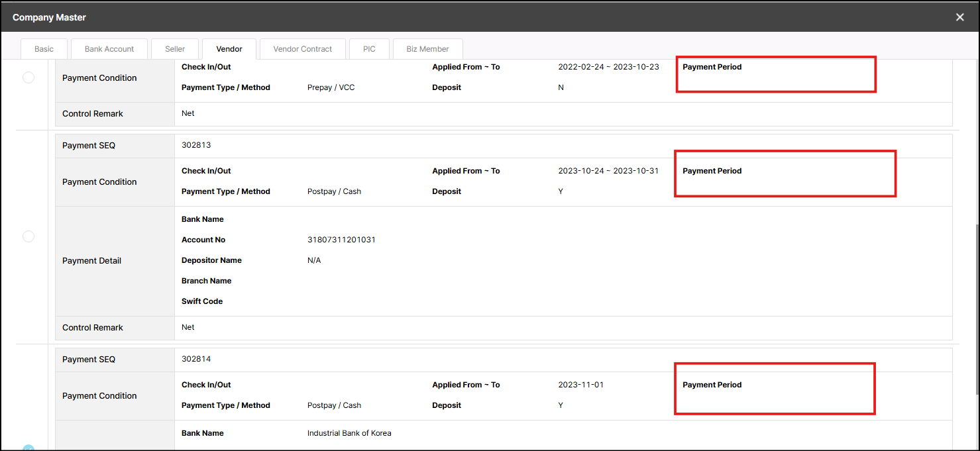Click the vertical scrollbar on the right

975,311
